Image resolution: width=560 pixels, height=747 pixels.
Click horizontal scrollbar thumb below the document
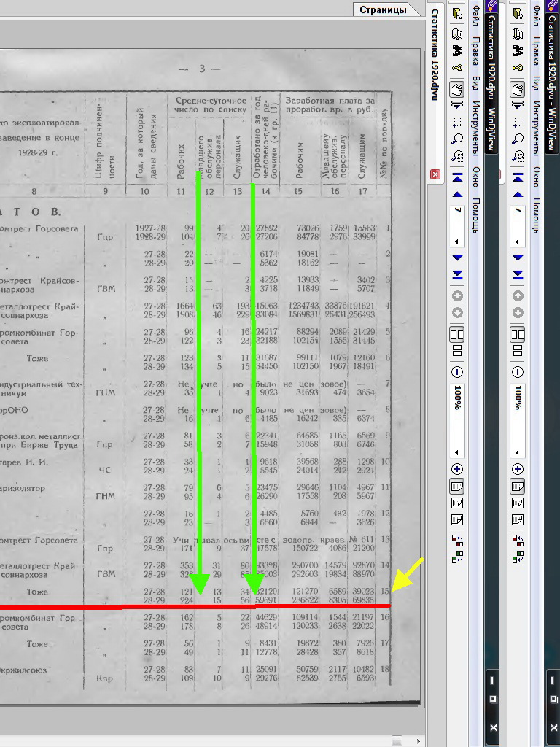pos(397,740)
